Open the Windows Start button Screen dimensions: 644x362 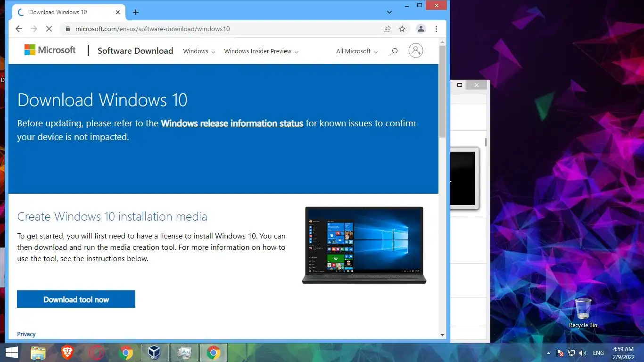[x=11, y=353]
